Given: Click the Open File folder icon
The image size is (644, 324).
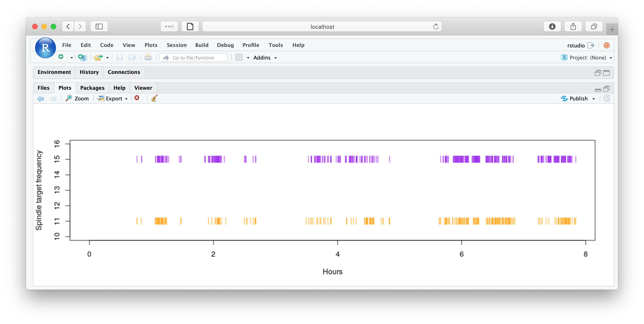Looking at the screenshot, I should 98,58.
